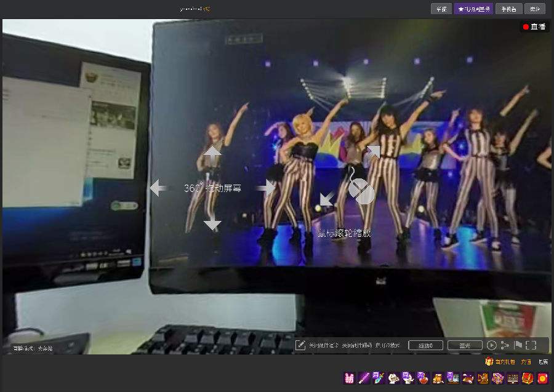Open the 手机看 mobile viewing option
Viewport: 554px width, 392px height.
pyautogui.click(x=508, y=9)
